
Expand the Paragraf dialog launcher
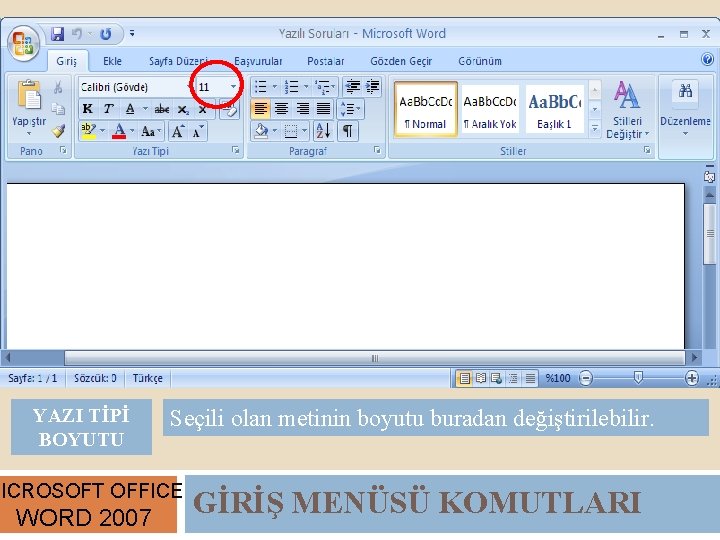coord(377,150)
